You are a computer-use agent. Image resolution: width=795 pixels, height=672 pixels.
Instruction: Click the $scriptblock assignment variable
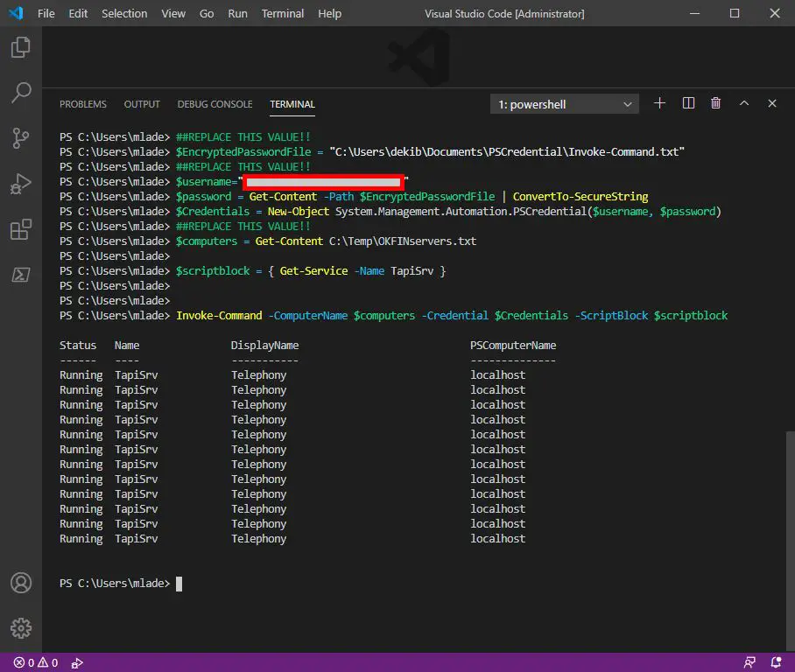(x=213, y=271)
